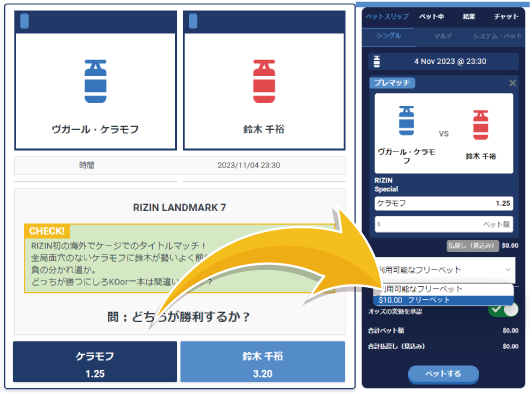Expand the 利用可能なフリーベット dropdown
The height and width of the screenshot is (394, 532).
[x=445, y=270]
